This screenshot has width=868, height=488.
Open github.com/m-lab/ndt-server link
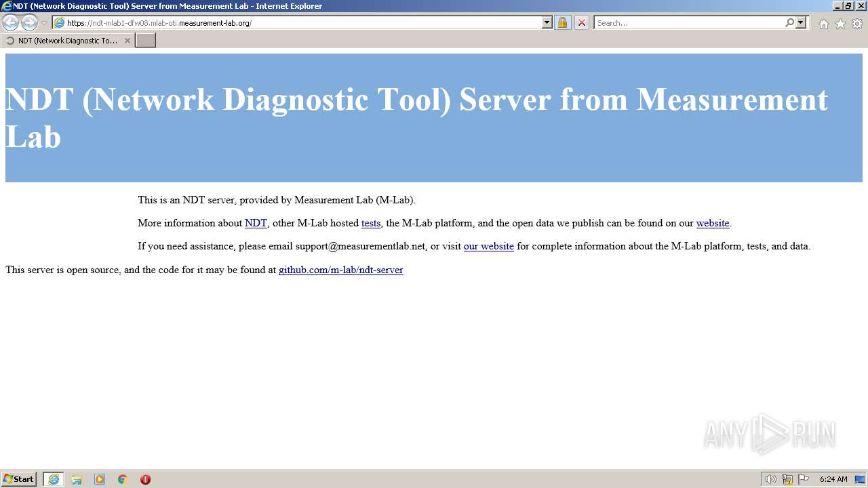tap(341, 270)
